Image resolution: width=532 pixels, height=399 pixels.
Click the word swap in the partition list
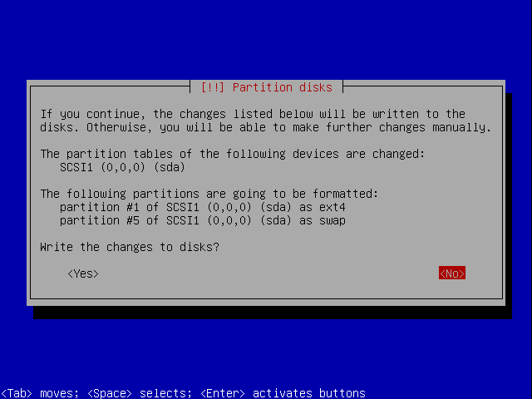[332, 220]
